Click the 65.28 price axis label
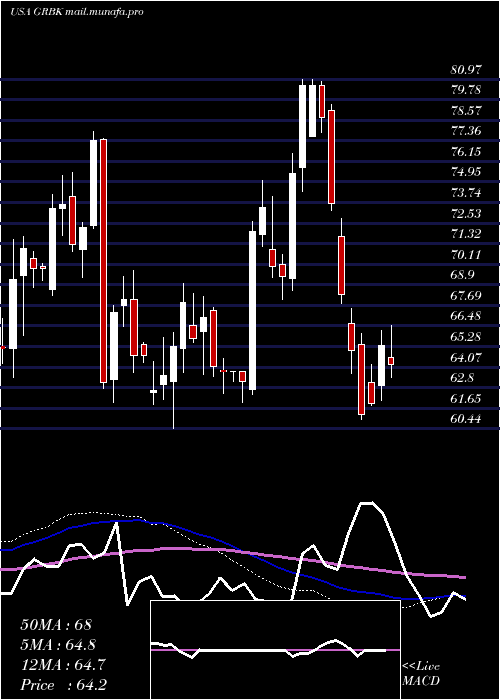This screenshot has height=700, width=500. (466, 337)
